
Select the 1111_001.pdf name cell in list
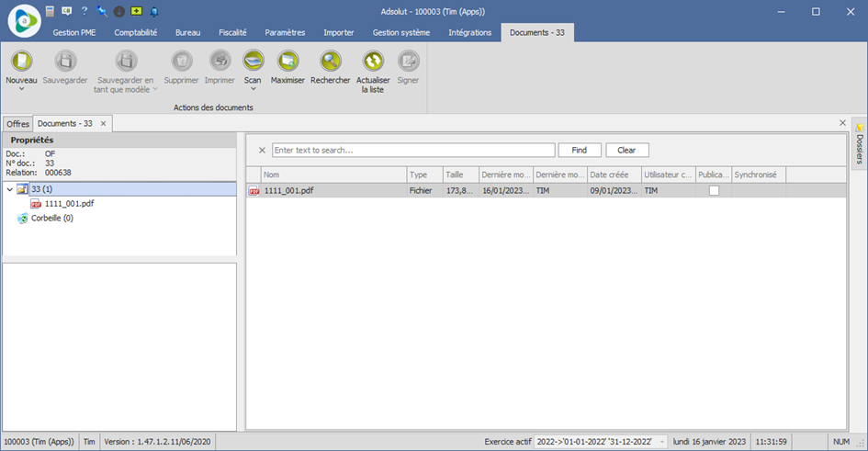[x=333, y=190]
